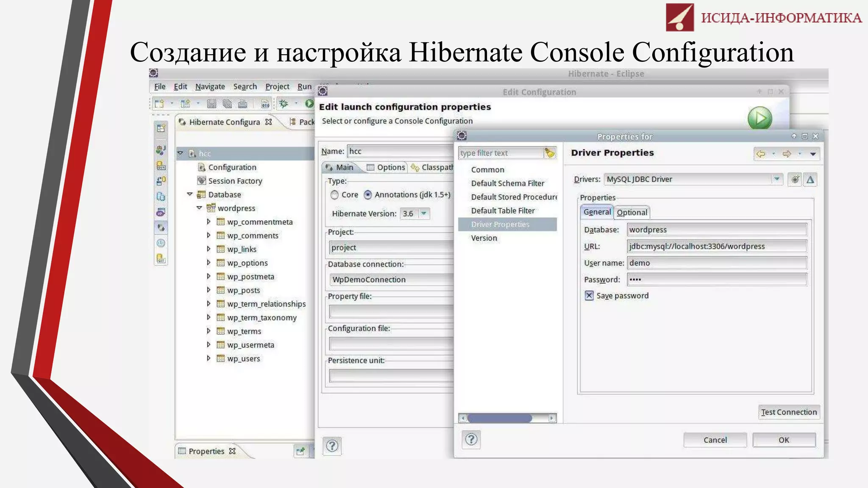Click the Print toolbar icon
The image size is (868, 488).
click(242, 103)
